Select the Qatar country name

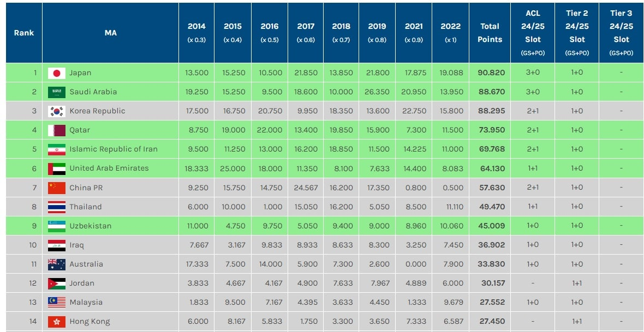[x=80, y=130]
